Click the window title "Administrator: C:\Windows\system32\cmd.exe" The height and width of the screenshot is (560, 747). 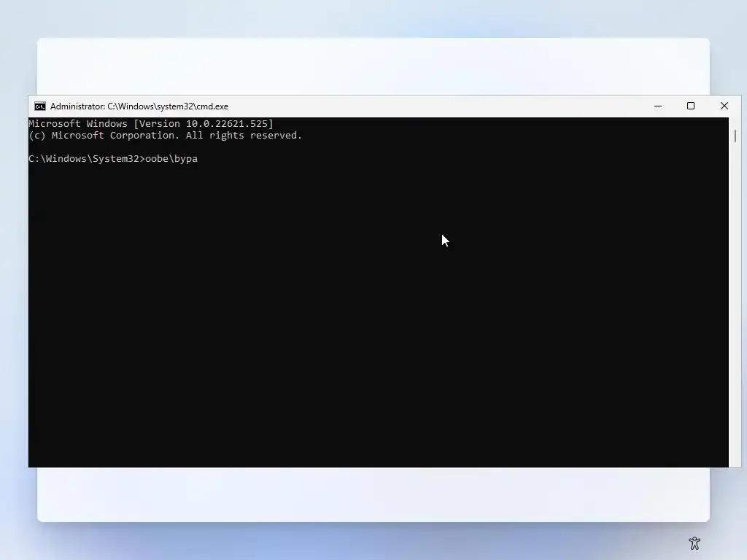(139, 106)
